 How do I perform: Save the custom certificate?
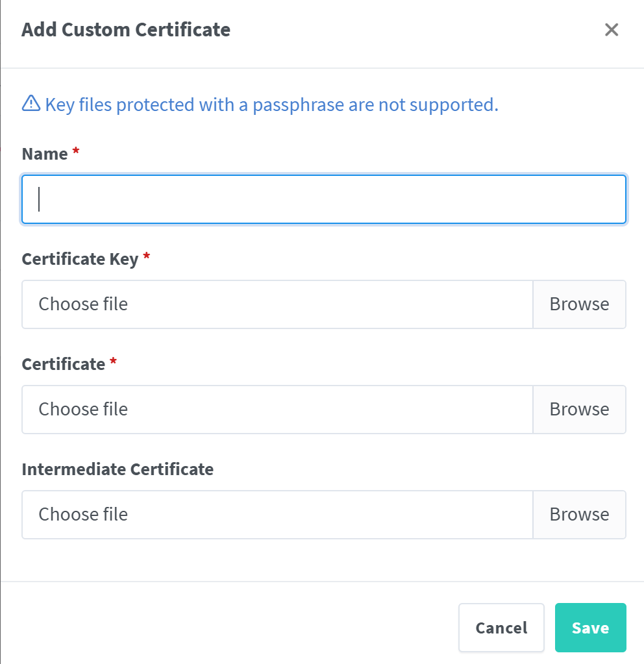(x=591, y=628)
